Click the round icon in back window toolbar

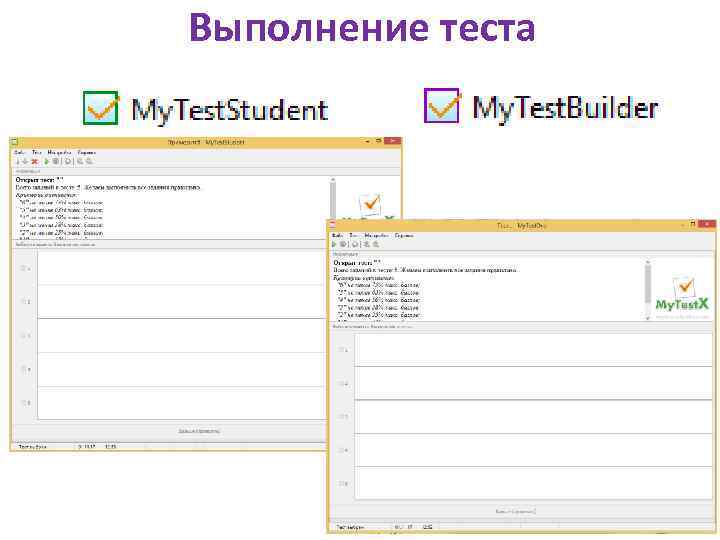pos(68,161)
